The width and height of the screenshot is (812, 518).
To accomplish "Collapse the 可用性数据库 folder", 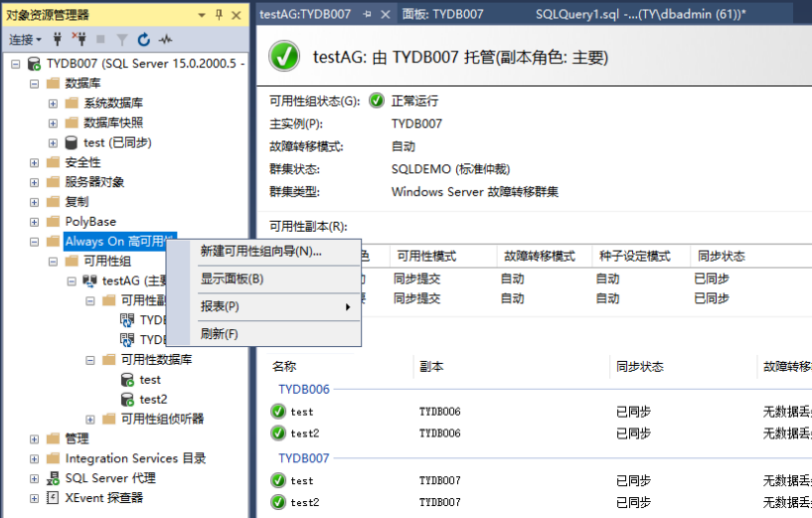I will pos(90,360).
